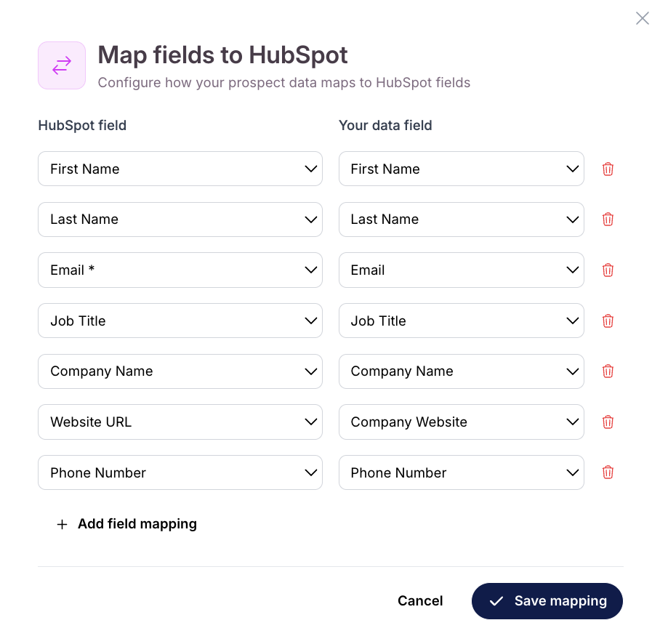The width and height of the screenshot is (660, 644).
Task: Open your data Last Name dropdown
Action: (462, 220)
